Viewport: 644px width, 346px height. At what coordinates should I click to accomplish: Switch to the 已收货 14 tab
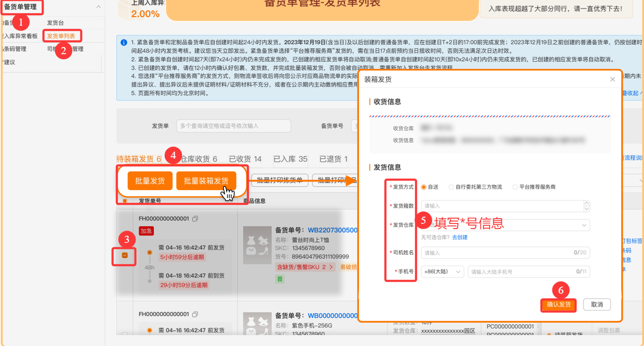coord(245,159)
